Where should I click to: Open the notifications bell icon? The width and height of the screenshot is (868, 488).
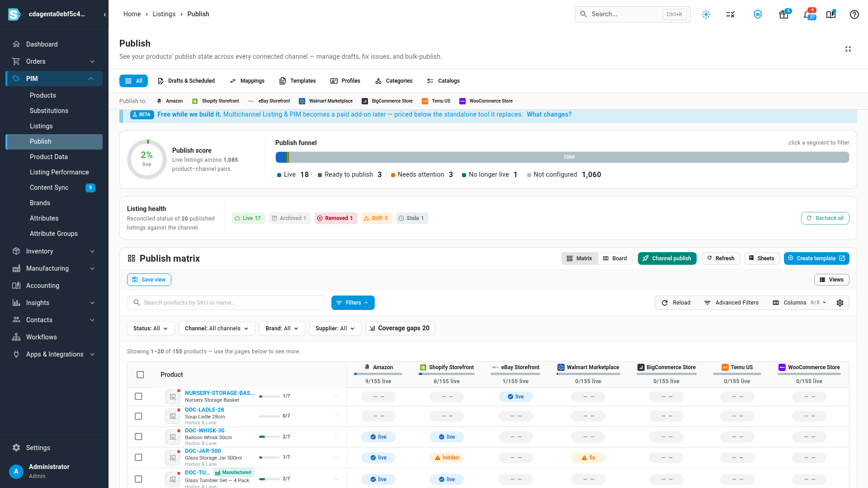[x=807, y=14]
